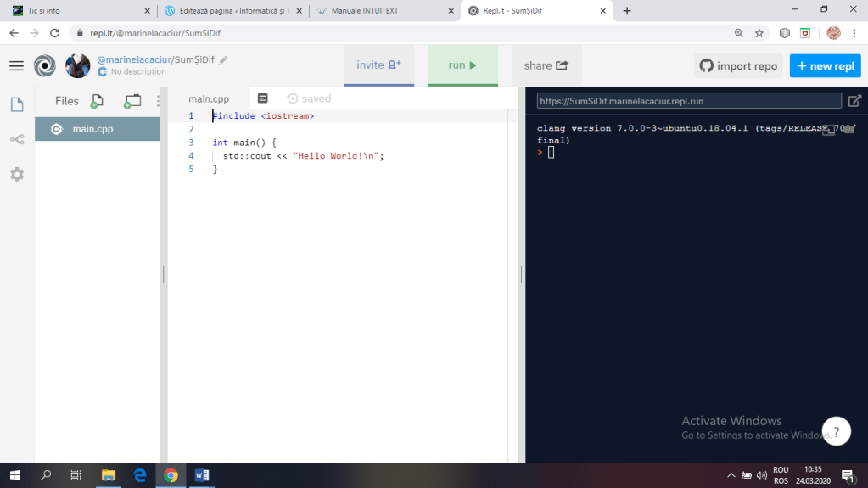Open the hamburger menu in Repl.it header

(x=17, y=65)
